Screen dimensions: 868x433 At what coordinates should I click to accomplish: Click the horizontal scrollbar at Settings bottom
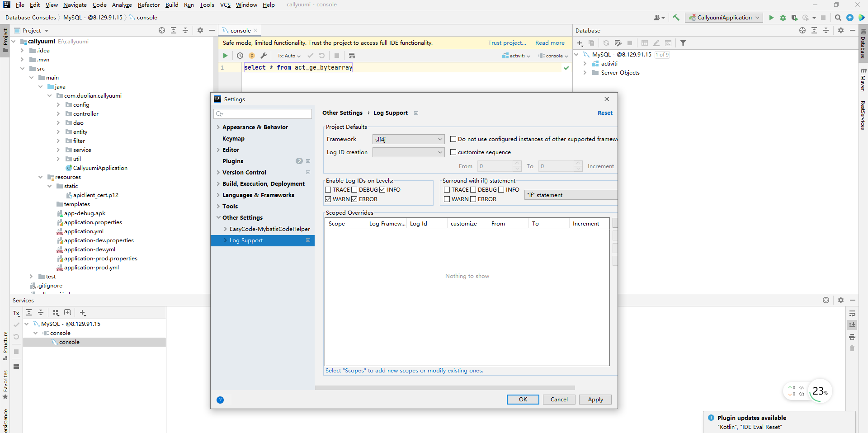[445, 388]
